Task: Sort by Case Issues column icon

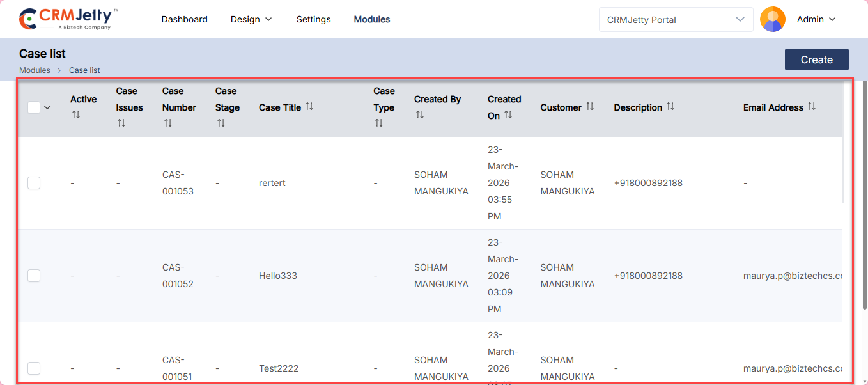Action: (x=121, y=123)
